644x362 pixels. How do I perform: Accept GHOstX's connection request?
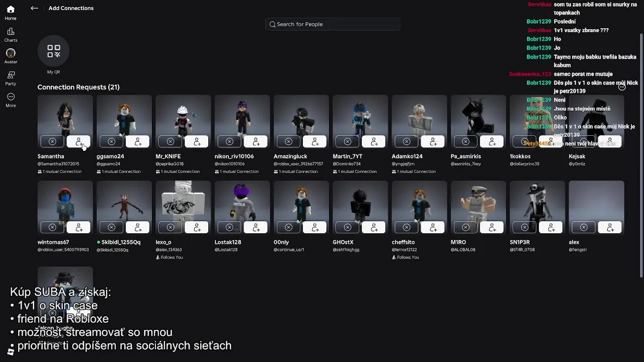(x=374, y=228)
